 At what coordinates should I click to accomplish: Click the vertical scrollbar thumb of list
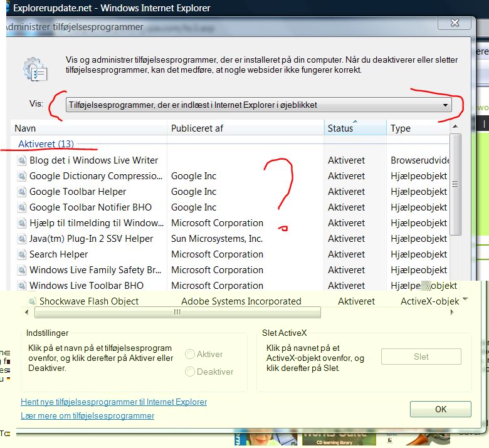455,185
